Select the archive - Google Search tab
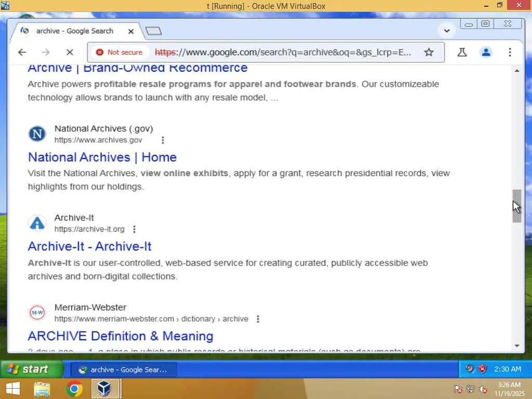The height and width of the screenshot is (399, 532). click(x=75, y=31)
